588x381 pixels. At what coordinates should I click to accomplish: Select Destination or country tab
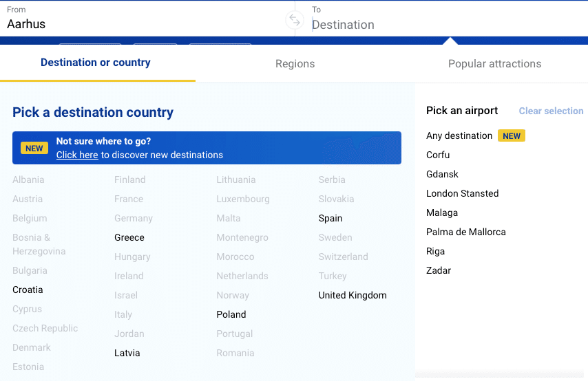[96, 63]
